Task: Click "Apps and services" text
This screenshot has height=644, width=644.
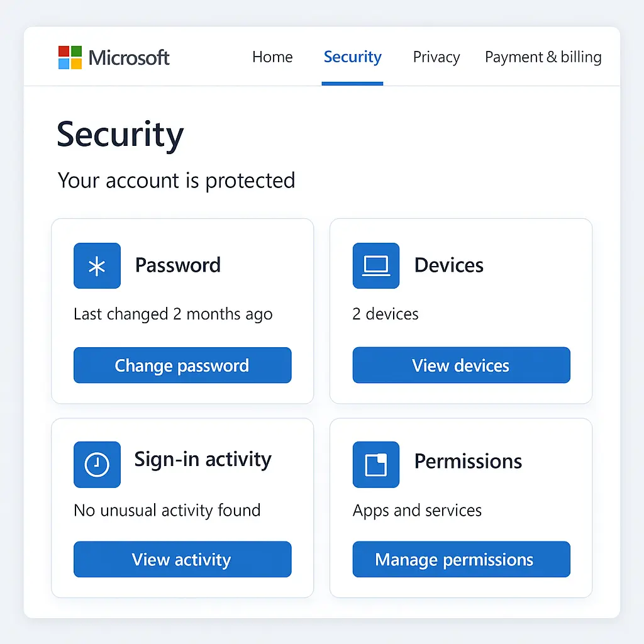Action: coord(417,511)
